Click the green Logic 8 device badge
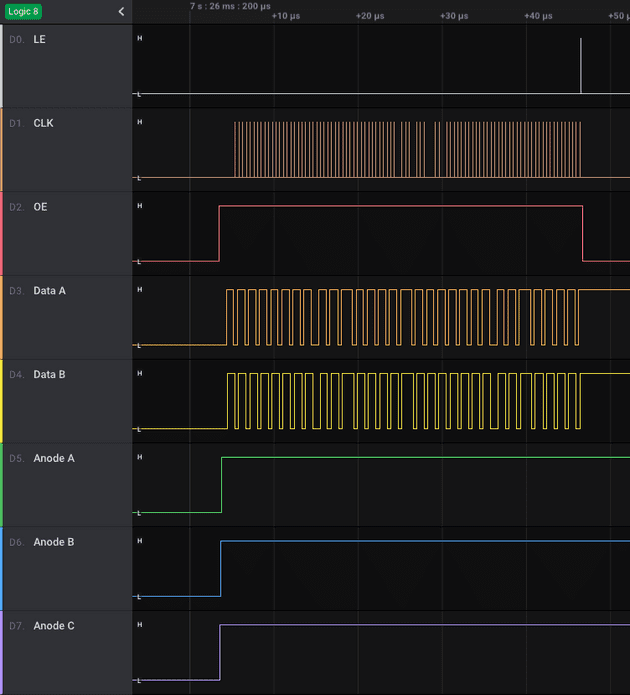 pos(24,11)
